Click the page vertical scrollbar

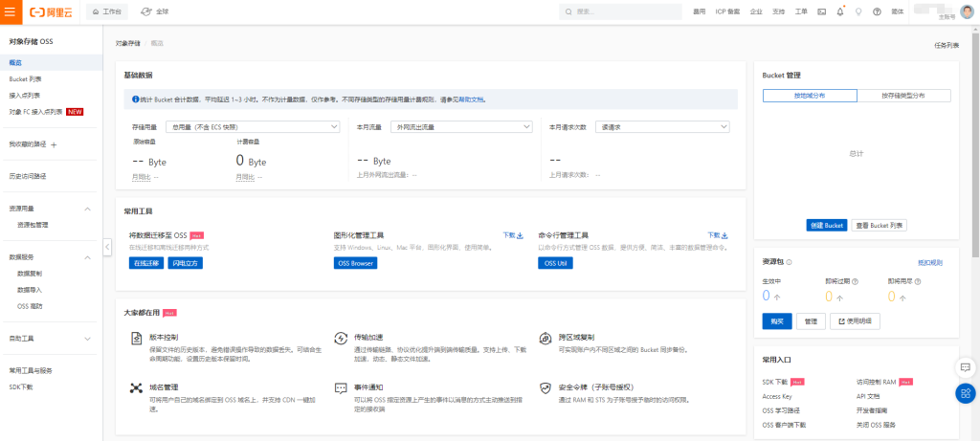point(975,143)
